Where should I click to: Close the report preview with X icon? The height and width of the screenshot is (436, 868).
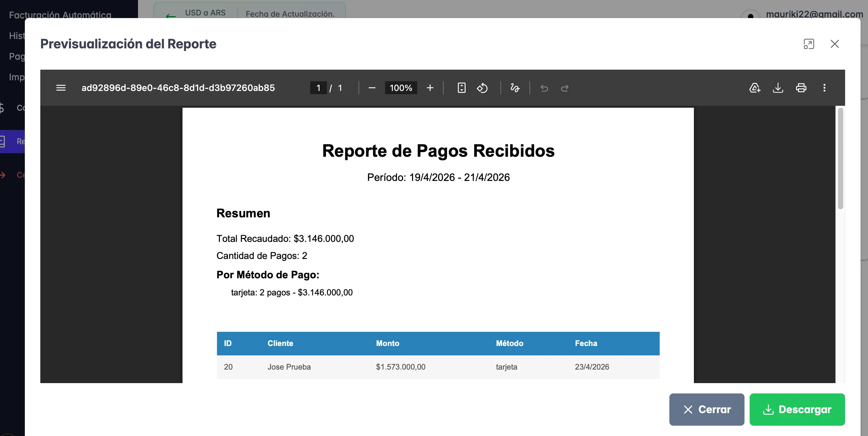click(835, 44)
